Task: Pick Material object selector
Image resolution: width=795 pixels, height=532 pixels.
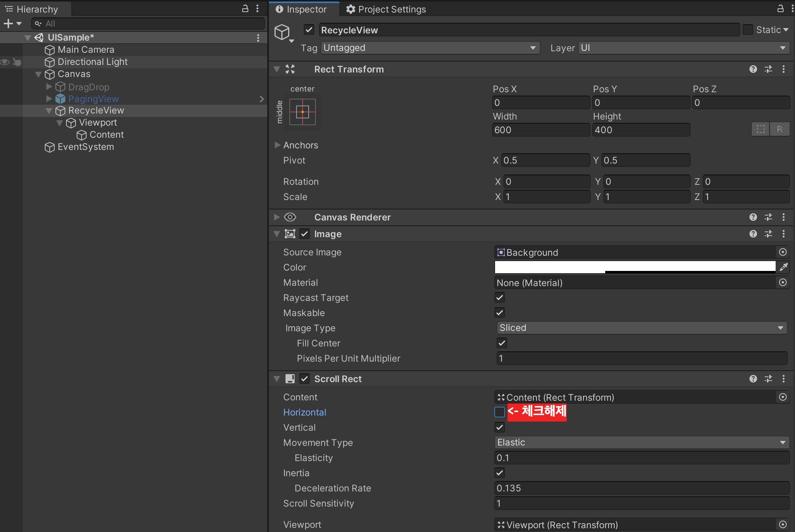Action: pyautogui.click(x=783, y=283)
